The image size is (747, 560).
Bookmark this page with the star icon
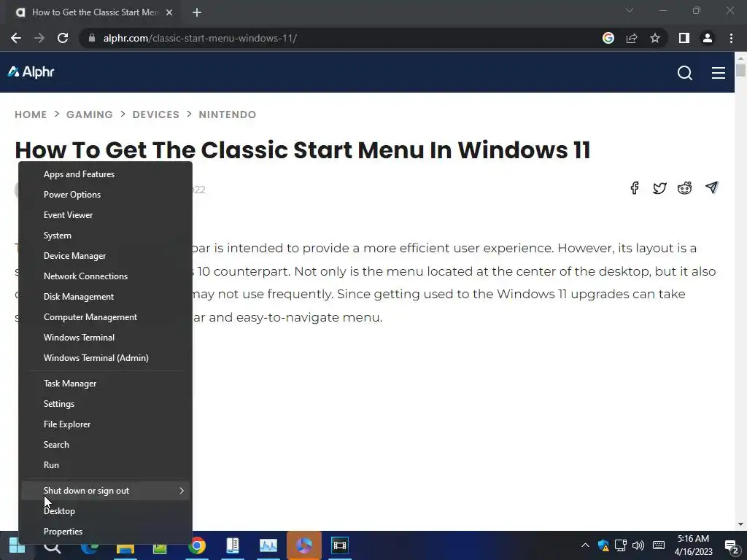click(x=655, y=38)
